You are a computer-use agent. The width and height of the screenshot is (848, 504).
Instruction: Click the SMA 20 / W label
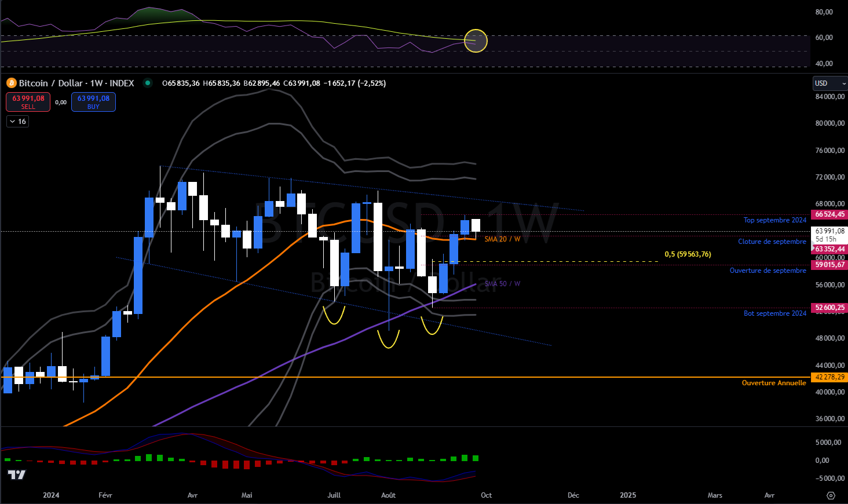click(502, 239)
